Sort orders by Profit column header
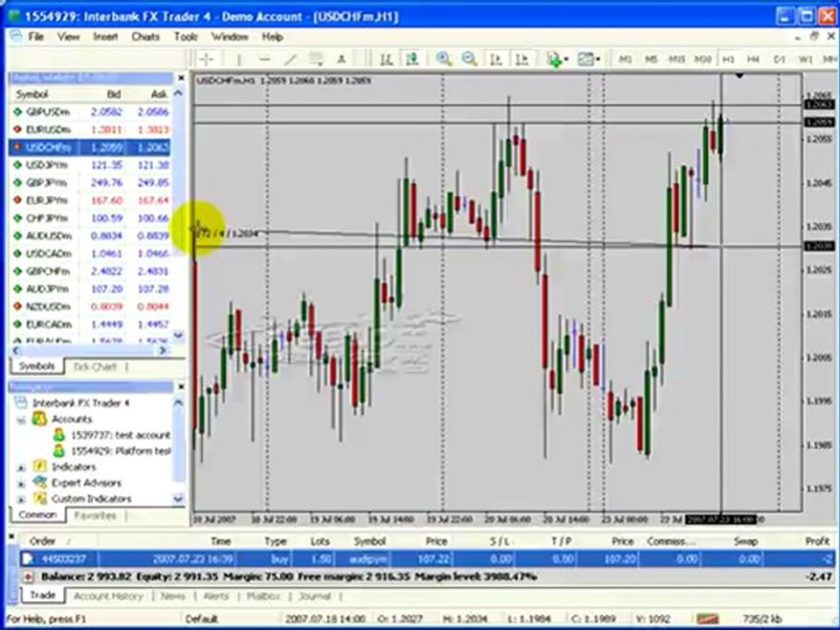Screen dimensions: 840x630 tap(817, 541)
